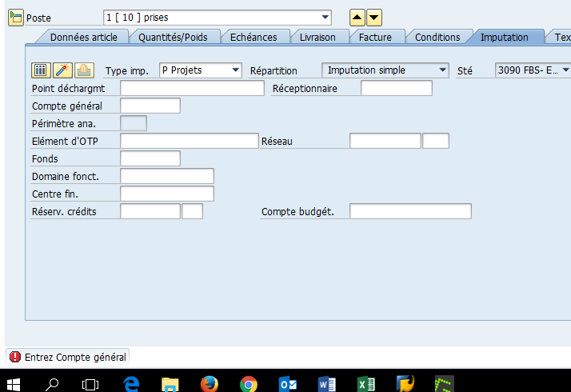Image resolution: width=571 pixels, height=392 pixels.
Task: Open Firefox from the taskbar
Action: point(210,384)
